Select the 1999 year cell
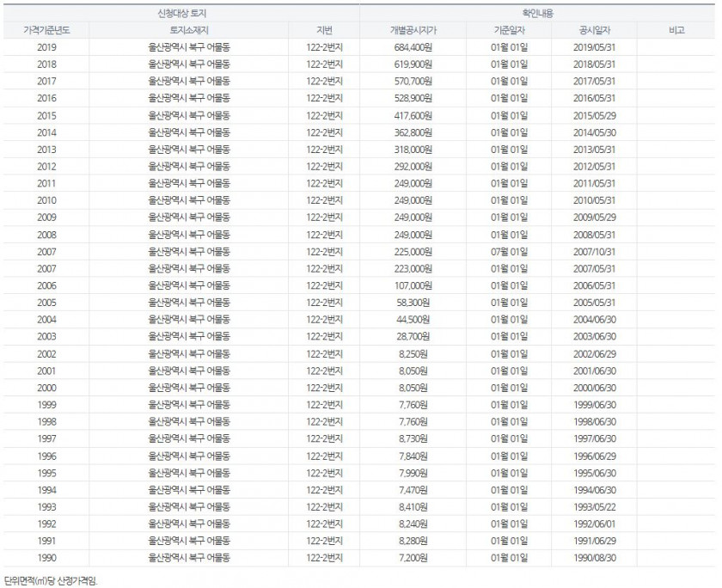The width and height of the screenshot is (722, 588). [46, 405]
